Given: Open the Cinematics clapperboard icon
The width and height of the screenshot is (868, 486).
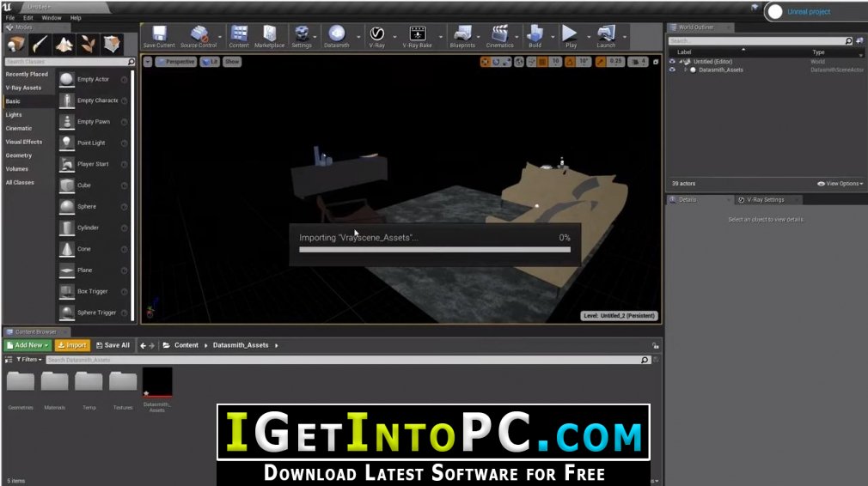Looking at the screenshot, I should 500,36.
